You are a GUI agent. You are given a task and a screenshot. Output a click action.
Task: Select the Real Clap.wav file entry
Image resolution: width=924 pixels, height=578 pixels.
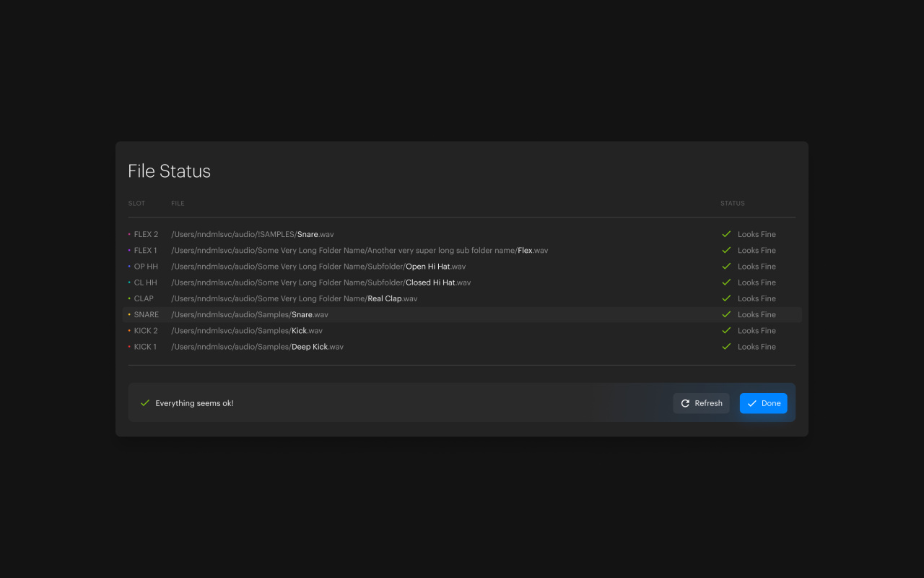(294, 298)
